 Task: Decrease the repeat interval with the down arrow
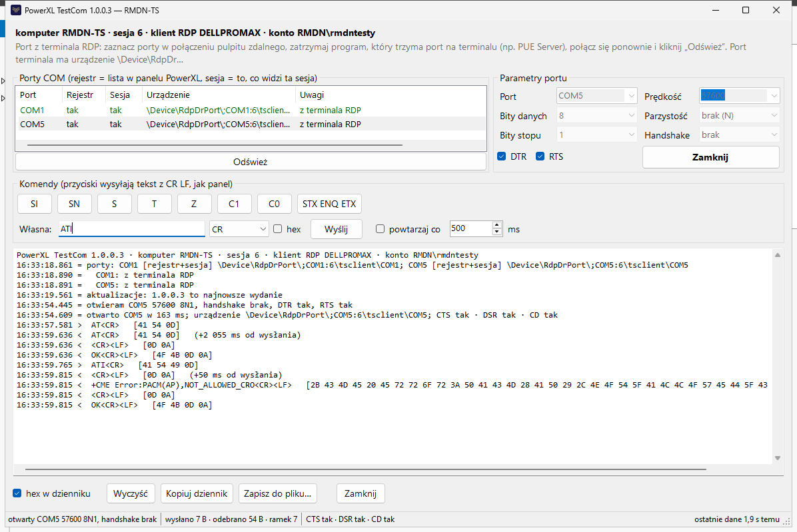point(497,232)
